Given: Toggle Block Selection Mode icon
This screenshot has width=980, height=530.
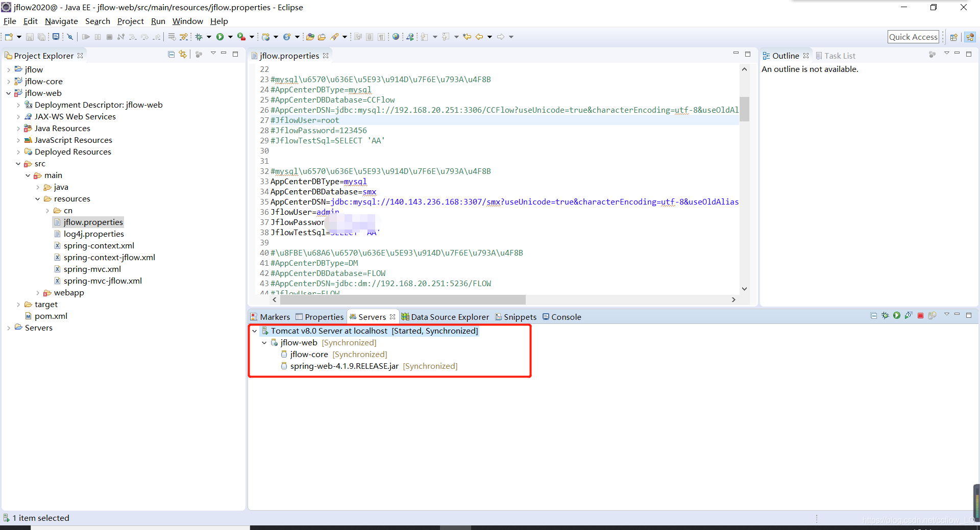Looking at the screenshot, I should point(369,37).
